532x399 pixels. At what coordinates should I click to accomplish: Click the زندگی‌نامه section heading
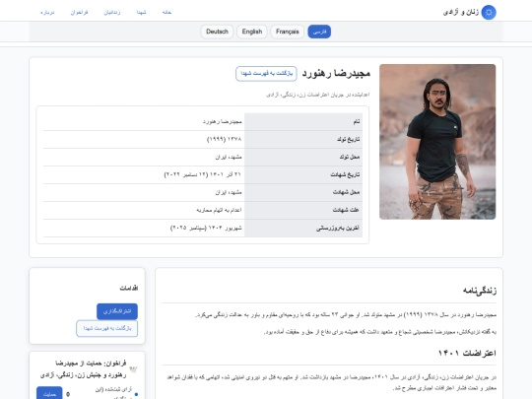click(480, 291)
